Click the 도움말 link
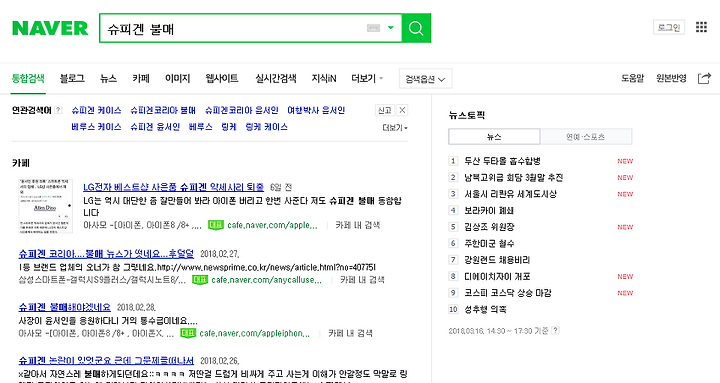The width and height of the screenshot is (720, 383). coord(633,79)
